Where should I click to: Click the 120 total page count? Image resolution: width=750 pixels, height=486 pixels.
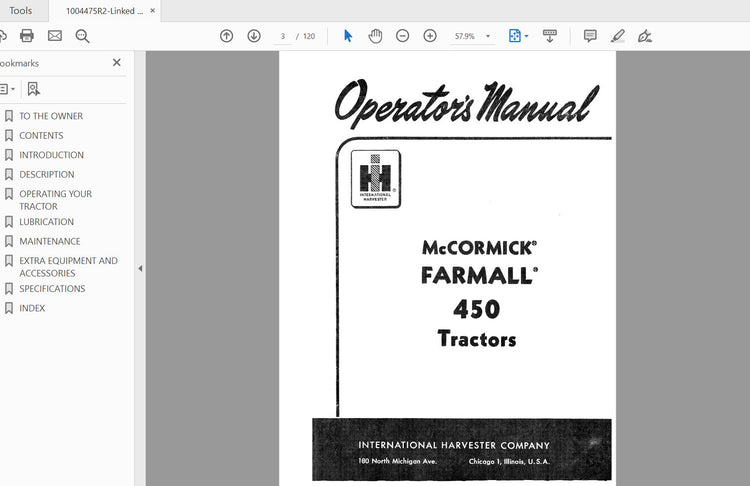[x=309, y=36]
